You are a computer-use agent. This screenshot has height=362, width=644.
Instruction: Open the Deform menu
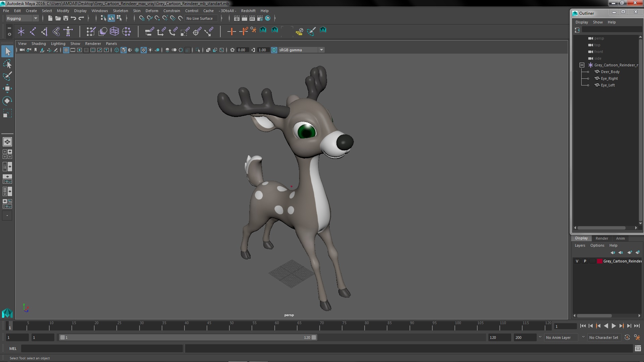[152, 11]
